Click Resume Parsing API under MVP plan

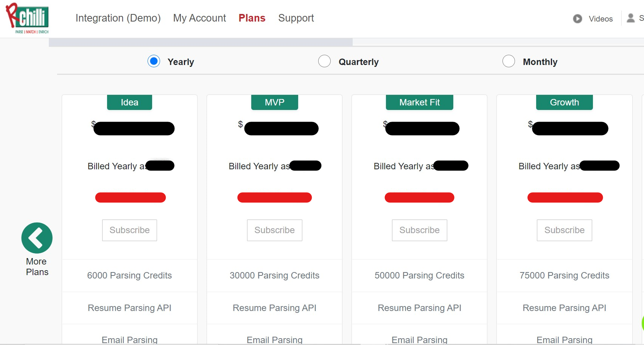click(275, 308)
